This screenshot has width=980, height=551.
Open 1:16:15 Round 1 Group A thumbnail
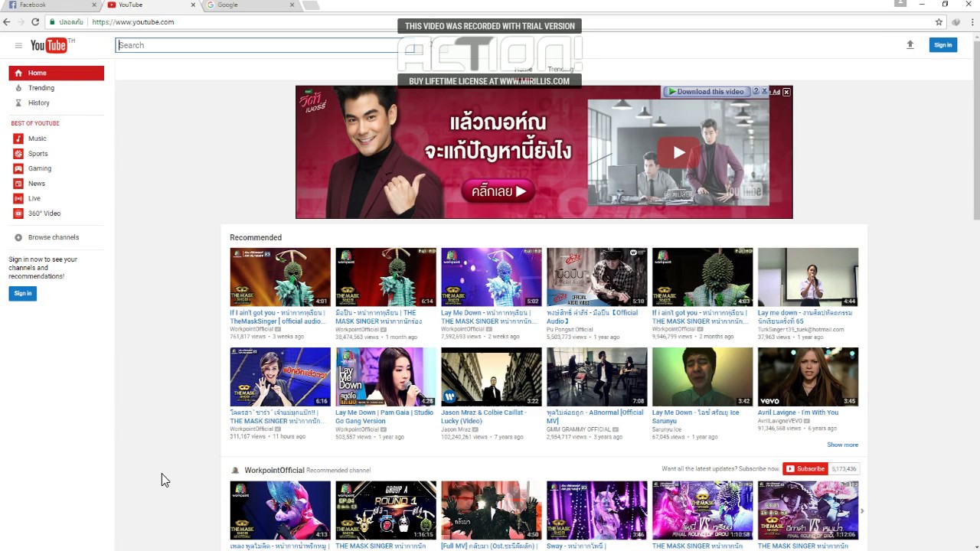pyautogui.click(x=386, y=510)
